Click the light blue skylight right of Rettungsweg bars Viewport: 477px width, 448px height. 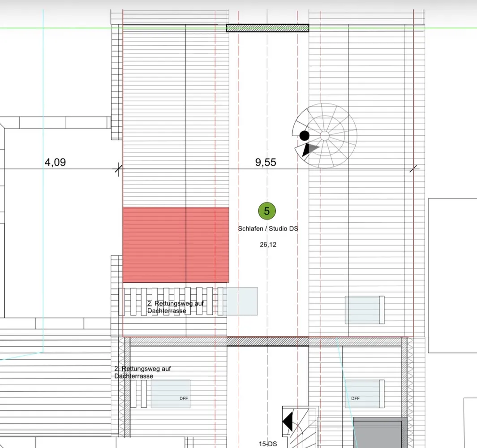[240, 301]
